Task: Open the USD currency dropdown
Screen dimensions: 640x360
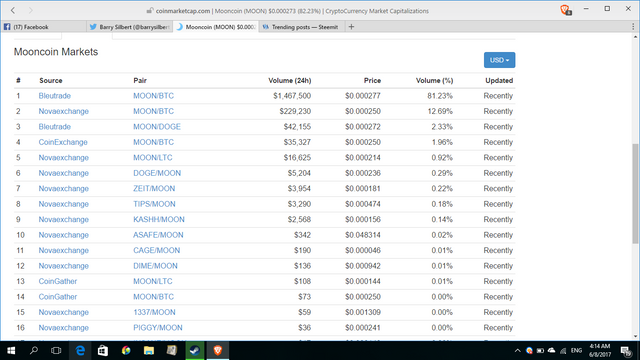Action: 499,60
